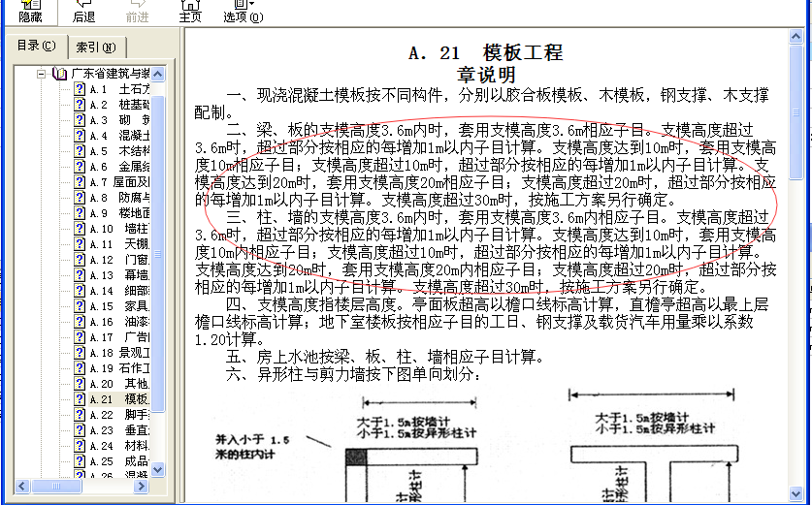Collapse the 广东省建筑与装 root tree node
The height and width of the screenshot is (505, 812).
point(42,74)
